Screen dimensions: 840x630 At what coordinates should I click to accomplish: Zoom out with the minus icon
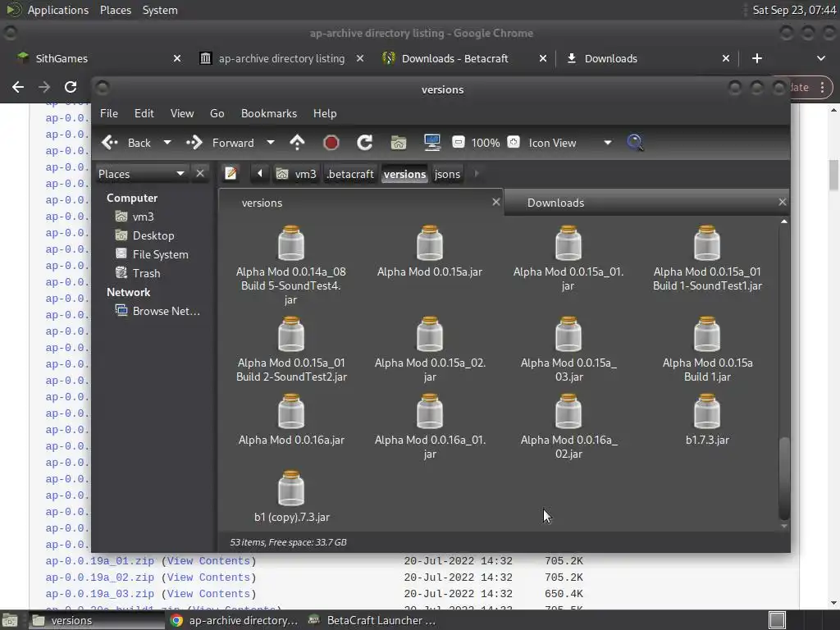click(458, 143)
